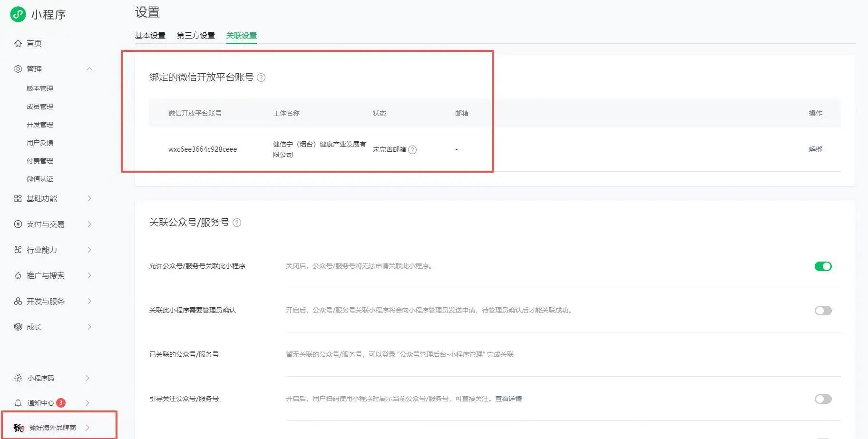
Task: Expand the 开发与服务 chevron
Action: pyautogui.click(x=89, y=301)
